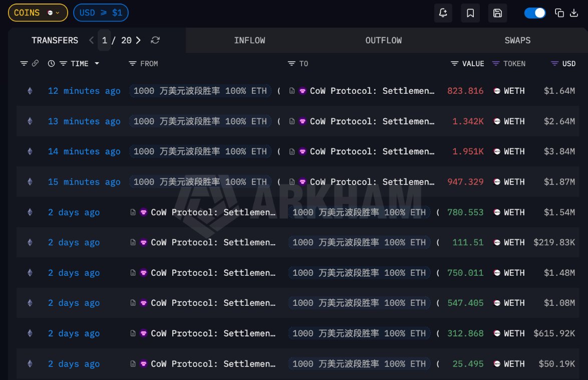Open the 12 minutes ago transaction link
The image size is (588, 380).
pos(84,91)
